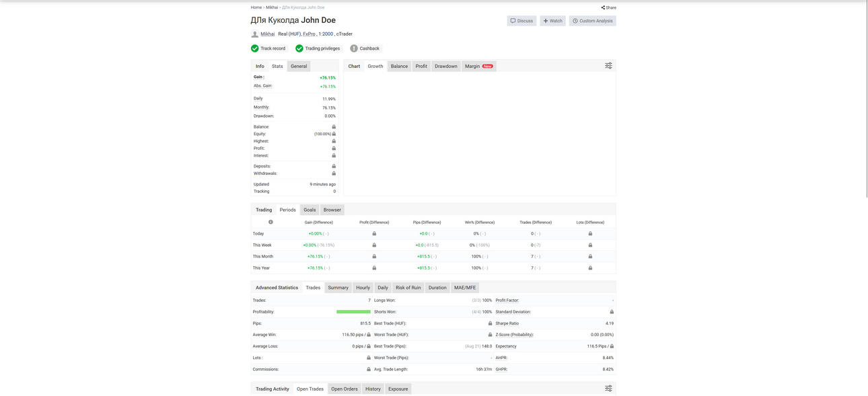Click the Z-Score (Probability) label

point(515,335)
